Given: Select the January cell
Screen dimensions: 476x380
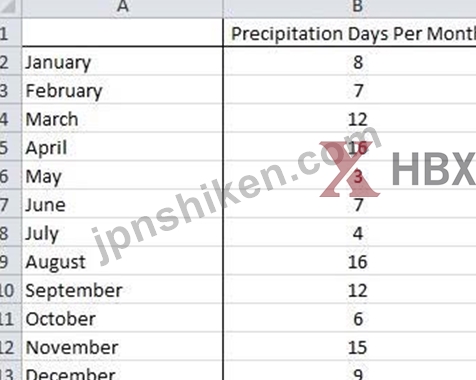Looking at the screenshot, I should (122, 62).
